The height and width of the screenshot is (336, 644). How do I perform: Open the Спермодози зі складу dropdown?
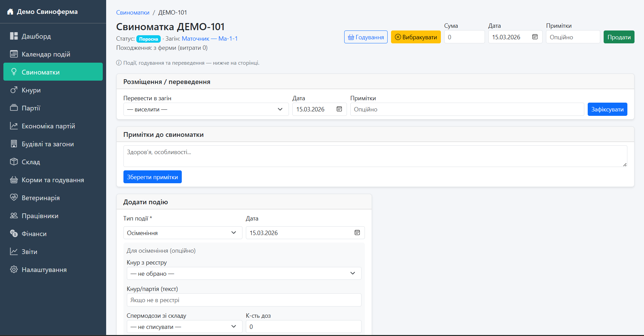pyautogui.click(x=184, y=327)
